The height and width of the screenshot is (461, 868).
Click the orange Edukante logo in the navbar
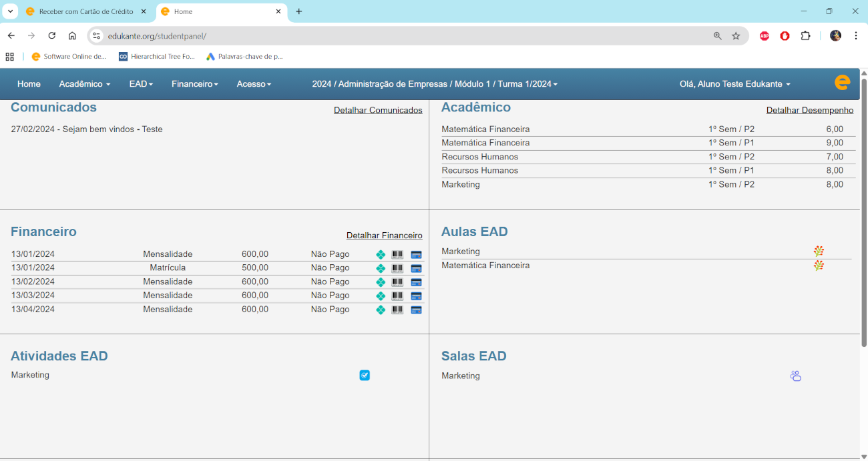842,83
